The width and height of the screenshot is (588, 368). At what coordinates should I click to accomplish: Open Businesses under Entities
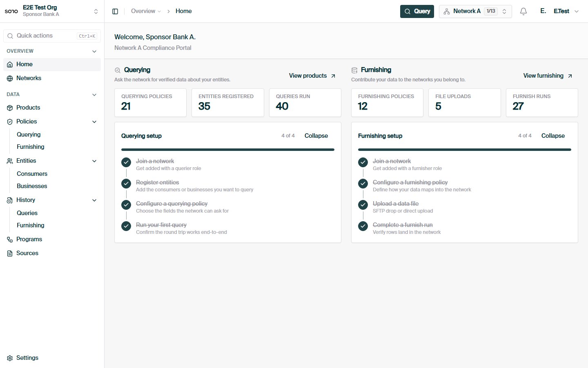click(x=32, y=186)
